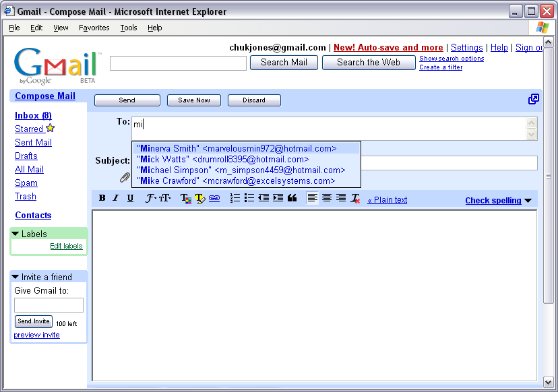This screenshot has height=392, width=558.
Task: Switch to Plain text mode
Action: coord(387,200)
